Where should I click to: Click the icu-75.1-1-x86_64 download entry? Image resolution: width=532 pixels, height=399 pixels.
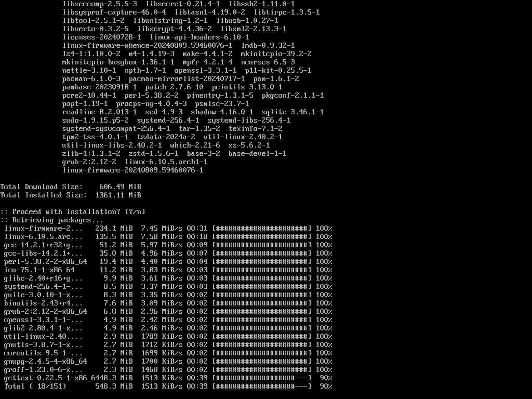pos(39,270)
